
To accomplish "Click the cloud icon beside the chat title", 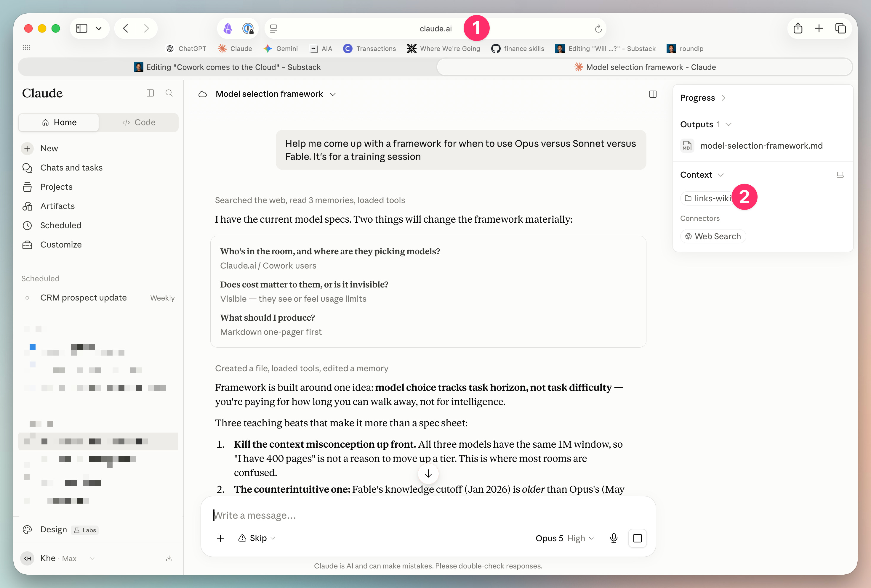I will 203,94.
